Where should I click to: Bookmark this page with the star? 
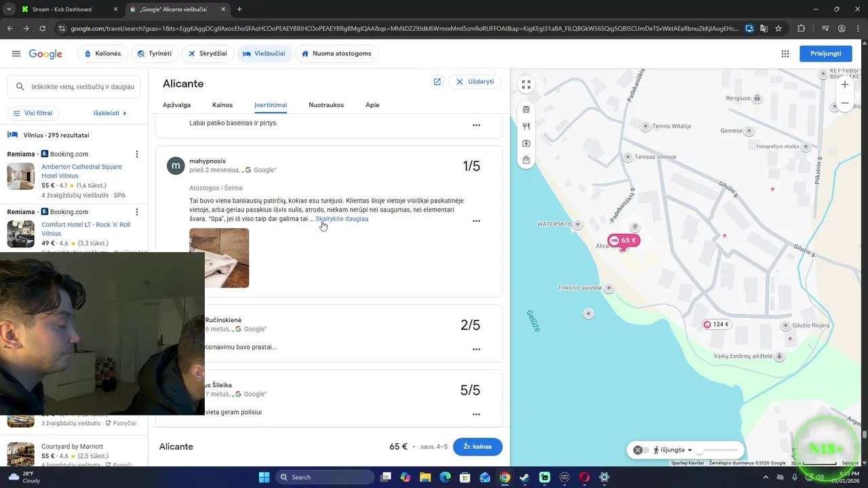(x=778, y=28)
